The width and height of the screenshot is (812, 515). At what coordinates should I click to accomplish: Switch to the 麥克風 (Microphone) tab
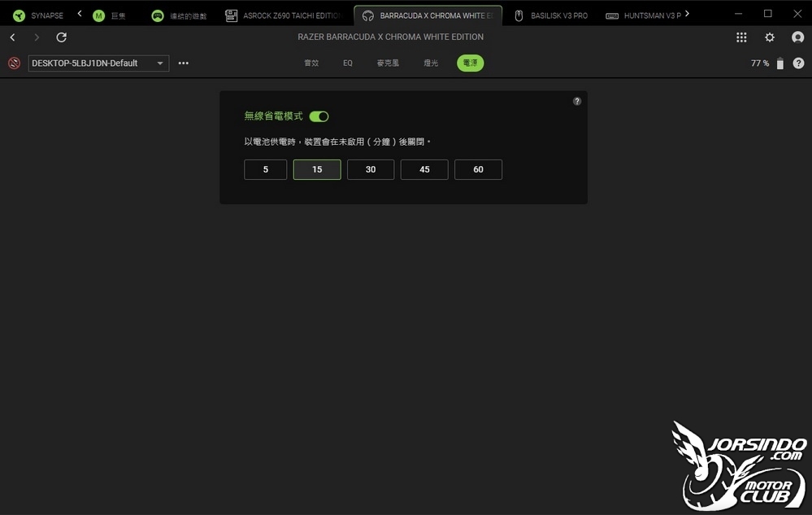pos(388,63)
